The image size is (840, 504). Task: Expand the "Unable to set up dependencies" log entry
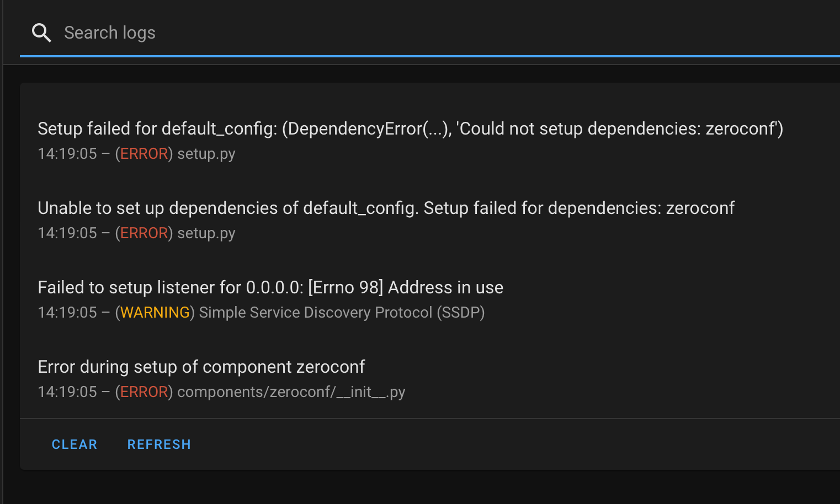click(386, 208)
